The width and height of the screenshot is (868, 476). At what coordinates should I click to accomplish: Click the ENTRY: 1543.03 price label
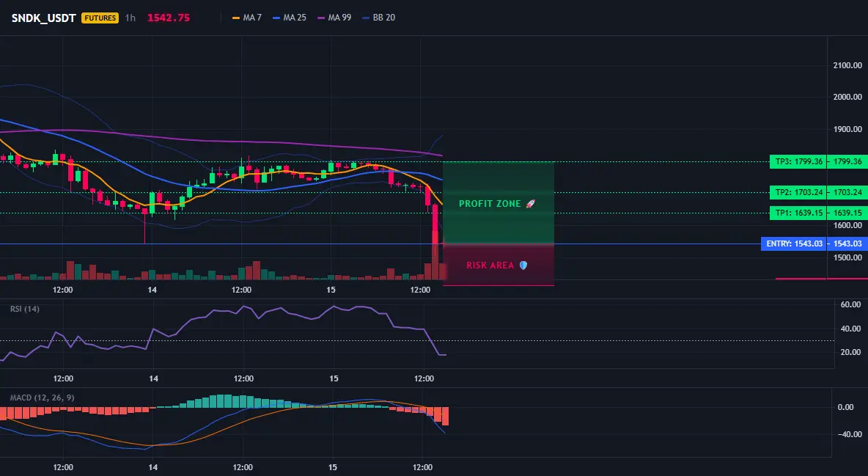coord(794,244)
